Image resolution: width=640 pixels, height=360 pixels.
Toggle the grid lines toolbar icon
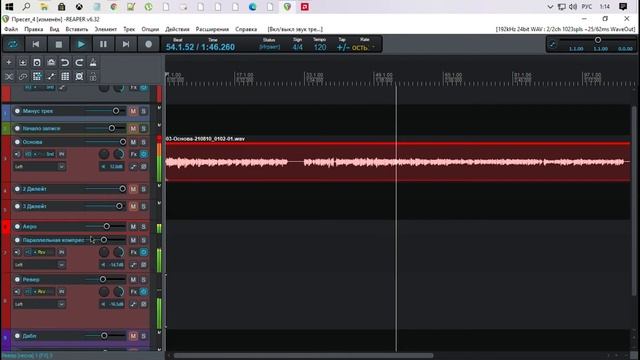coord(65,76)
